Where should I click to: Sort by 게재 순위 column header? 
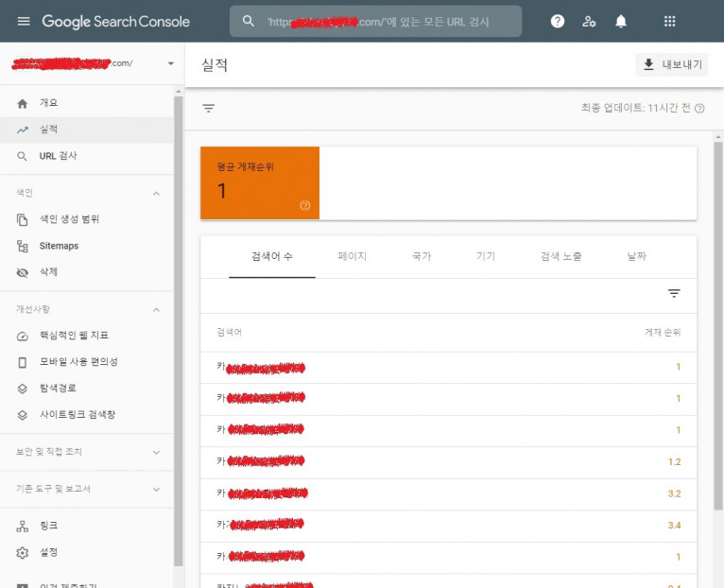tap(663, 332)
